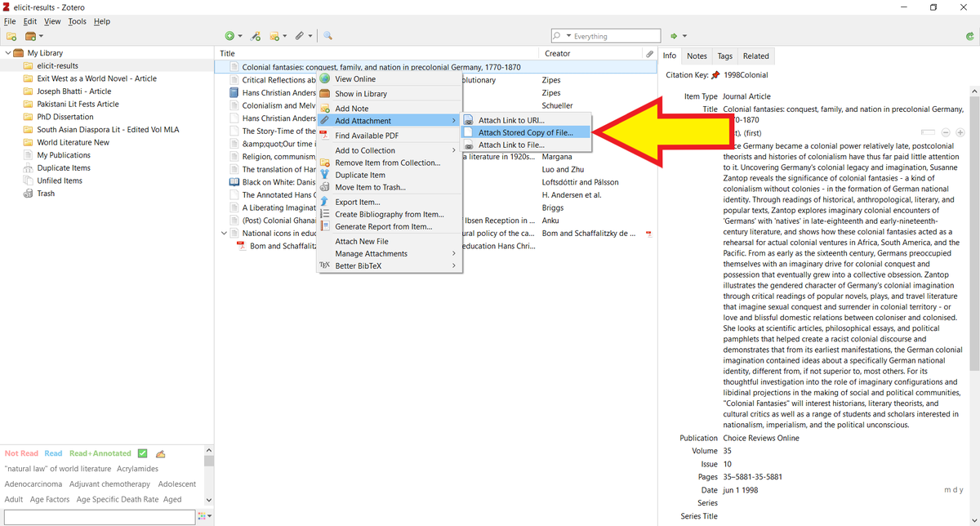980x526 pixels.
Task: Click the Locate green arrow icon
Action: (672, 36)
